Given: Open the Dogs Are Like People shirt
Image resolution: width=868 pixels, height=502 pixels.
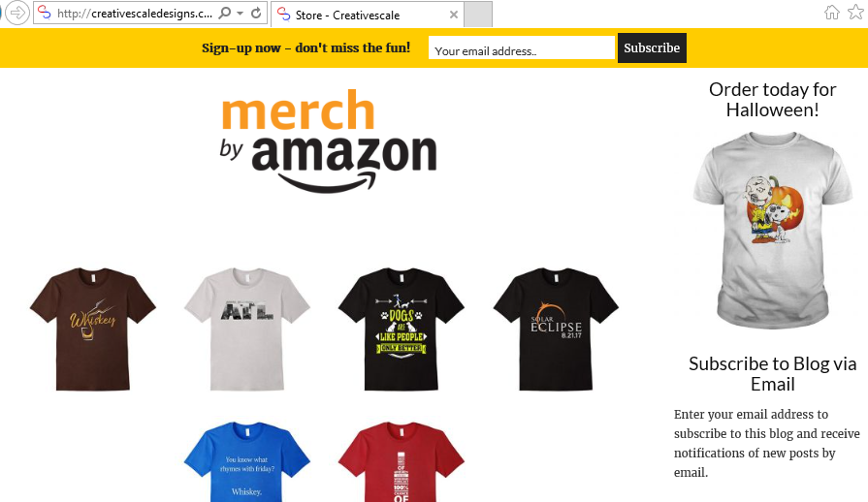Looking at the screenshot, I should click(402, 329).
